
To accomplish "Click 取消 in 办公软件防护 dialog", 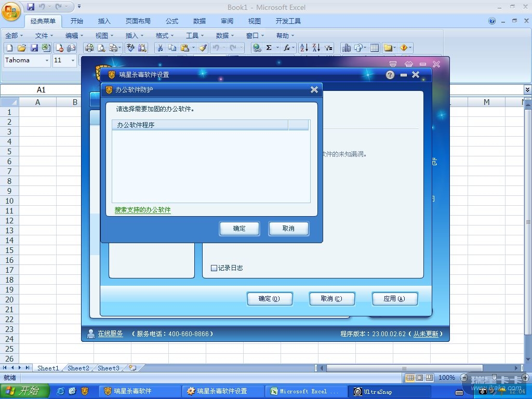I will tap(288, 229).
